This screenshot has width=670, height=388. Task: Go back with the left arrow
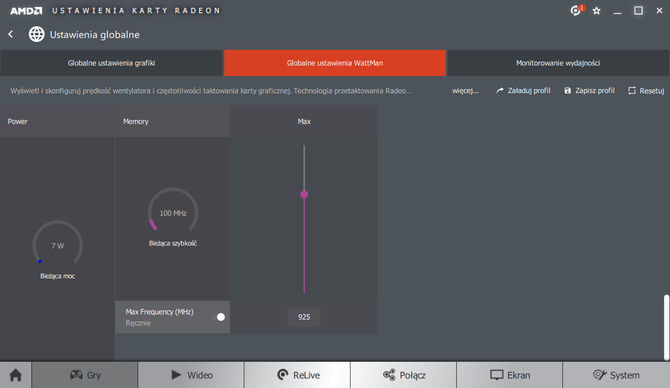coord(11,34)
